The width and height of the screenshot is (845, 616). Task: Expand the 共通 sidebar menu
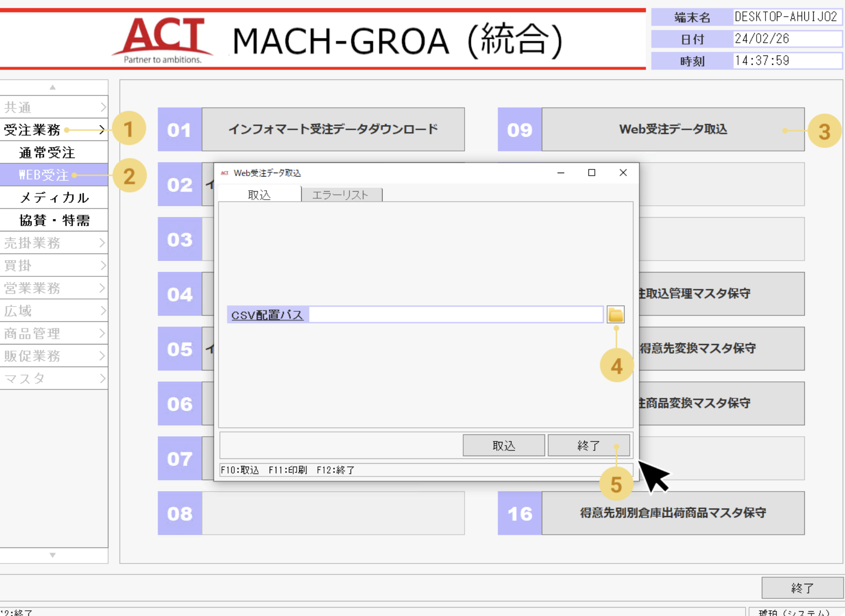[54, 107]
